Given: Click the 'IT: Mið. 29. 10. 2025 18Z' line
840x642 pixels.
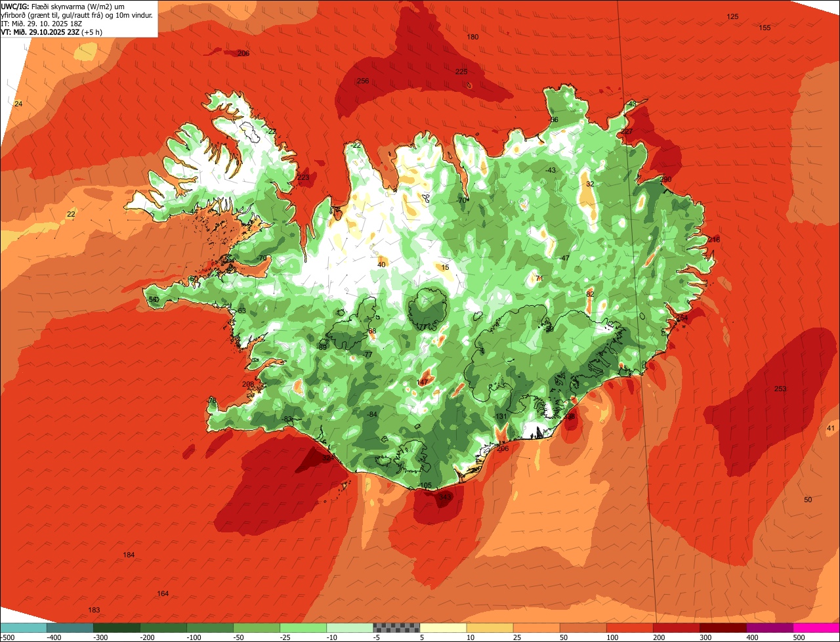Looking at the screenshot, I should coord(42,23).
